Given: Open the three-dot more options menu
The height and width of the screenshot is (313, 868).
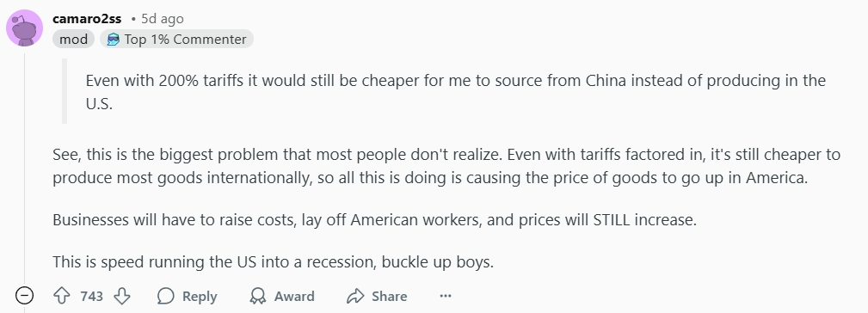Looking at the screenshot, I should click(x=446, y=296).
